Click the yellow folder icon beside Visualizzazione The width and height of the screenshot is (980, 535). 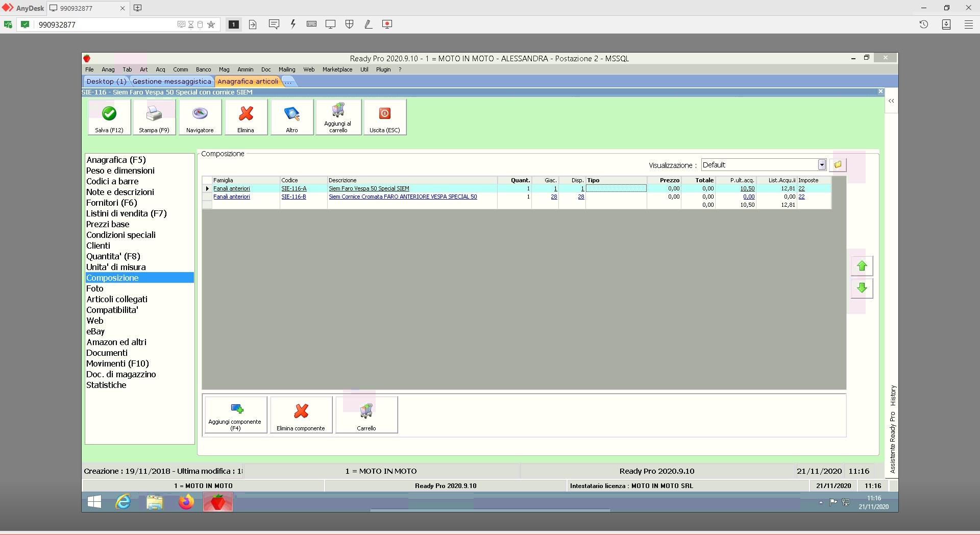click(x=838, y=165)
